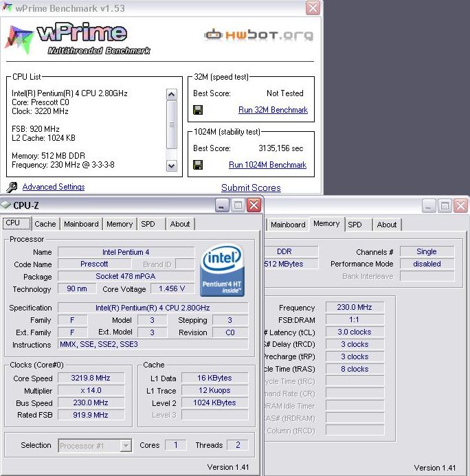This screenshot has height=476, width=470.
Task: Click the Instructions field MMX, SSE, SSE2, SSE3
Action: coord(153,344)
